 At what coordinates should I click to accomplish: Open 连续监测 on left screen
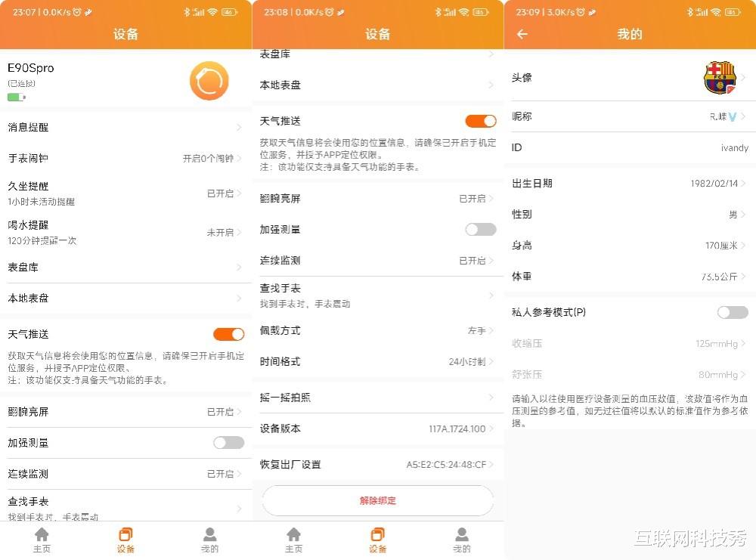pyautogui.click(x=125, y=474)
